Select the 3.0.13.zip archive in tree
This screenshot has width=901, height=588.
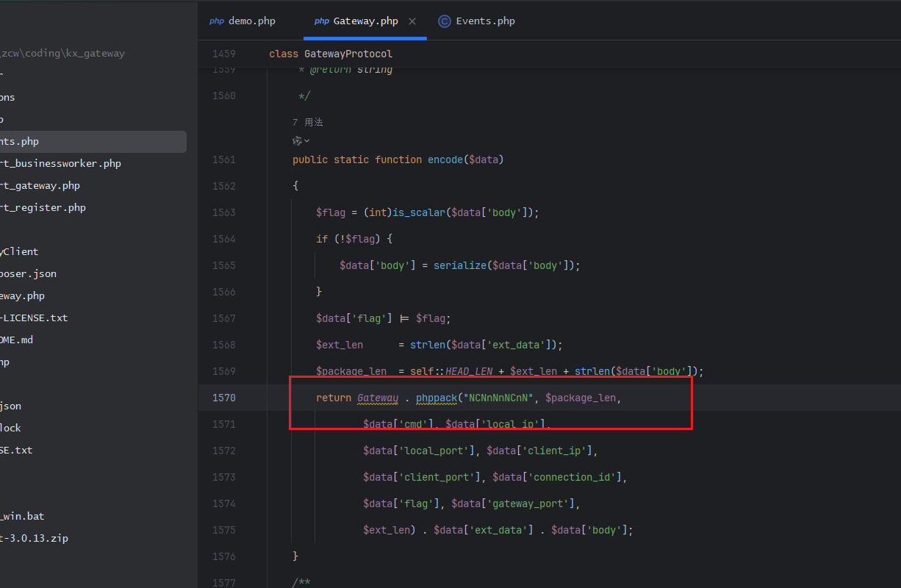tap(34, 538)
